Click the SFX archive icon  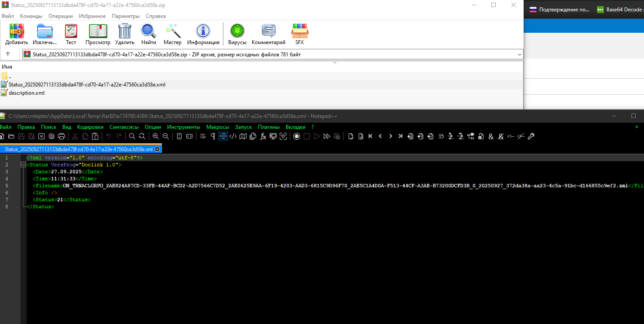coord(300,34)
